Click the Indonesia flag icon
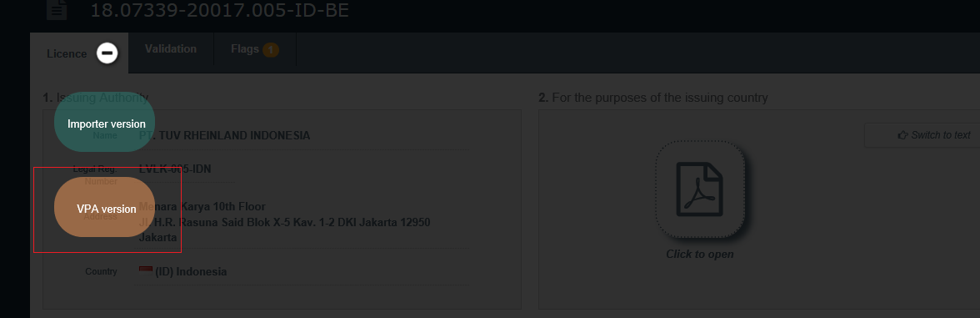This screenshot has height=318, width=980. pyautogui.click(x=146, y=271)
